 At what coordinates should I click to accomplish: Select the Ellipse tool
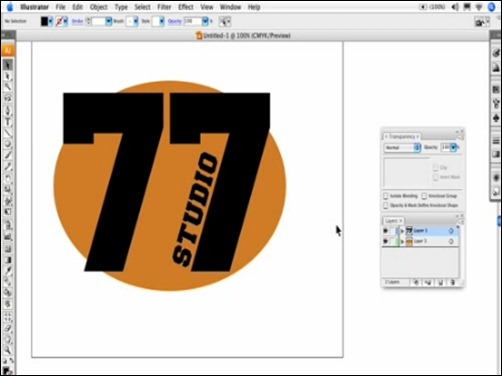click(8, 144)
